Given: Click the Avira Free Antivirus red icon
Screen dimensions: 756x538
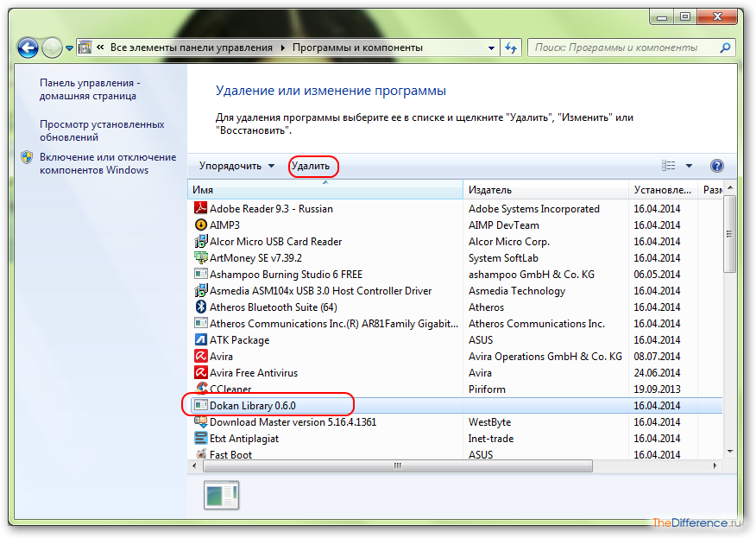Looking at the screenshot, I should [200, 373].
